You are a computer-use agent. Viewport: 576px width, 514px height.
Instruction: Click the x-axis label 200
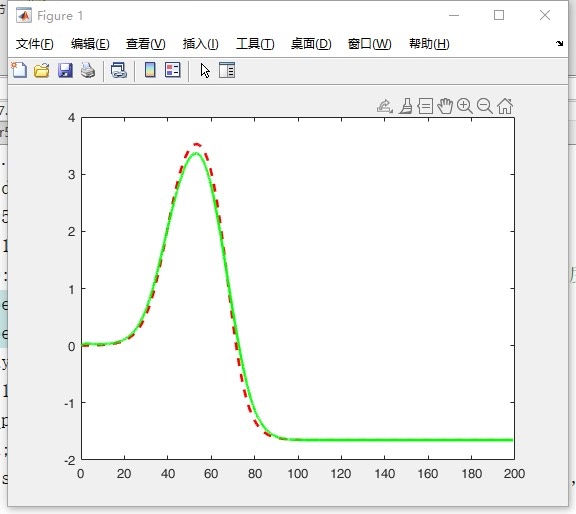coord(514,473)
